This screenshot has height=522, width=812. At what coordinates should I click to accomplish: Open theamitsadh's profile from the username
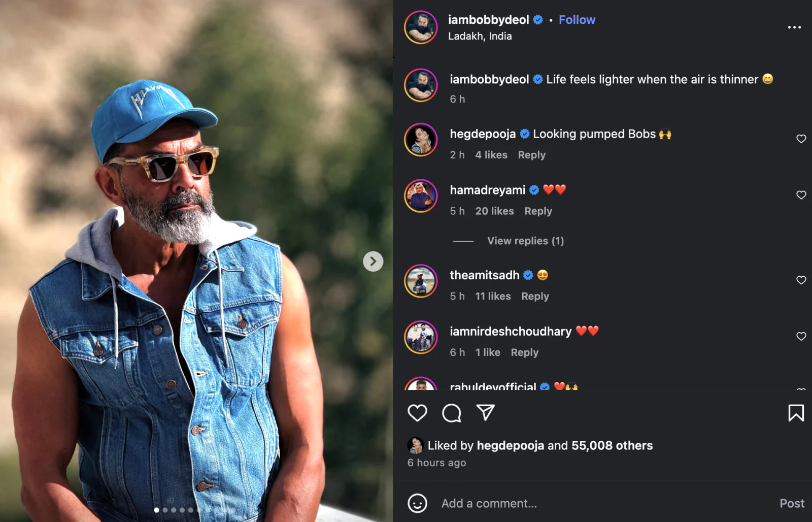(484, 275)
